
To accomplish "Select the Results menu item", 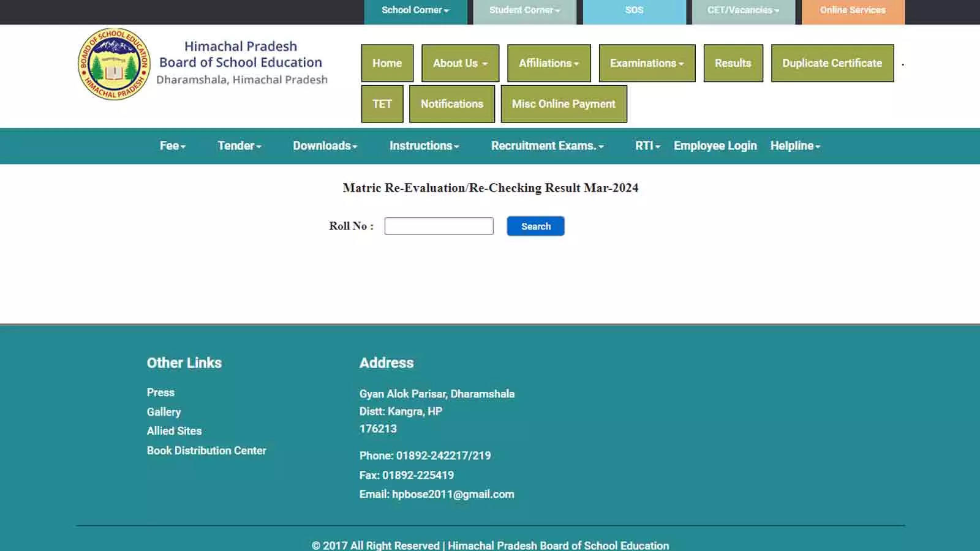I will click(733, 63).
